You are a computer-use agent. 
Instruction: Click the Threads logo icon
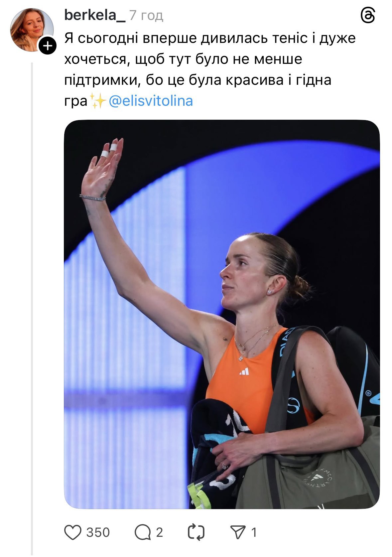tap(368, 16)
